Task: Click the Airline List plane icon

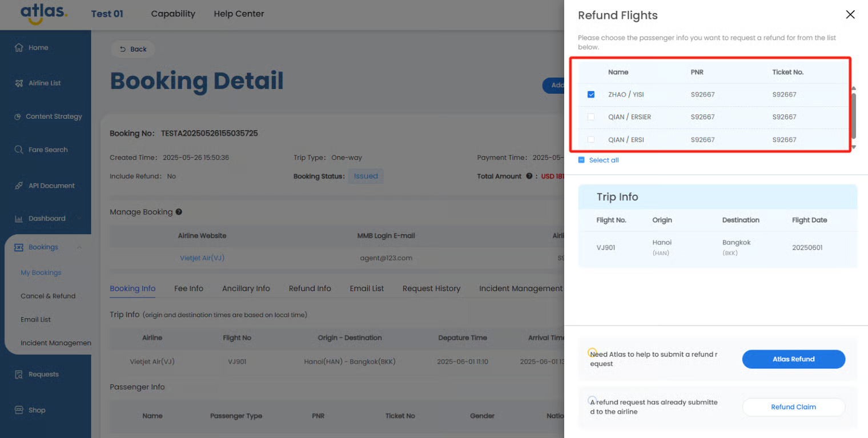Action: 19,83
